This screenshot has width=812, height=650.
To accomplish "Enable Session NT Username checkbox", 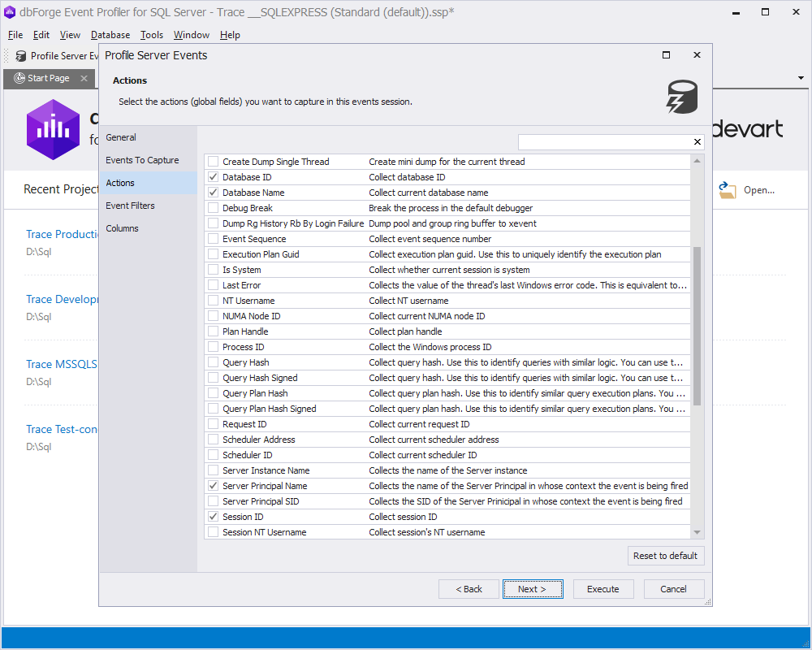I will [x=213, y=532].
